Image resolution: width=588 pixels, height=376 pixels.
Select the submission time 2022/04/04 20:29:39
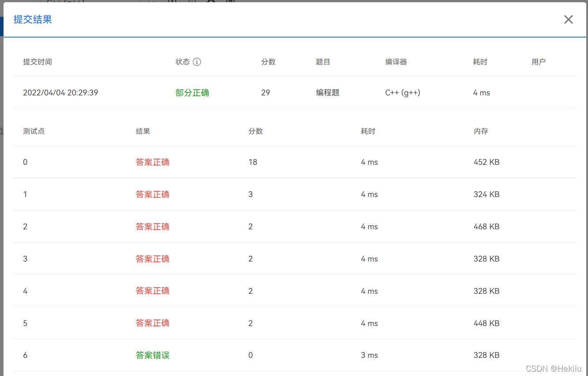[60, 93]
